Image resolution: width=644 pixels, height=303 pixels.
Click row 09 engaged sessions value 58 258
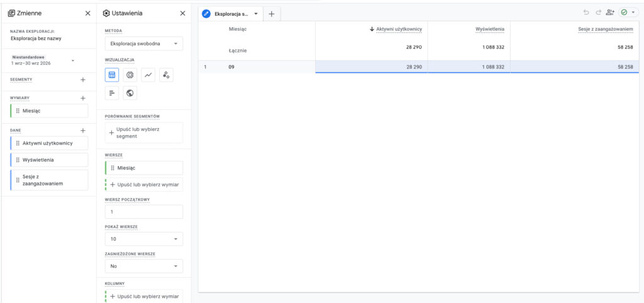click(625, 67)
